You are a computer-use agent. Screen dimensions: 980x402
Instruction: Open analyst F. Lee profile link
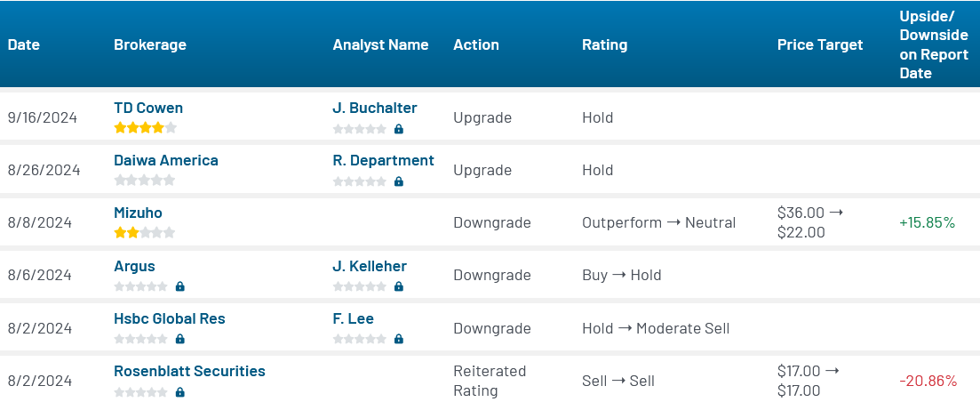pyautogui.click(x=353, y=318)
